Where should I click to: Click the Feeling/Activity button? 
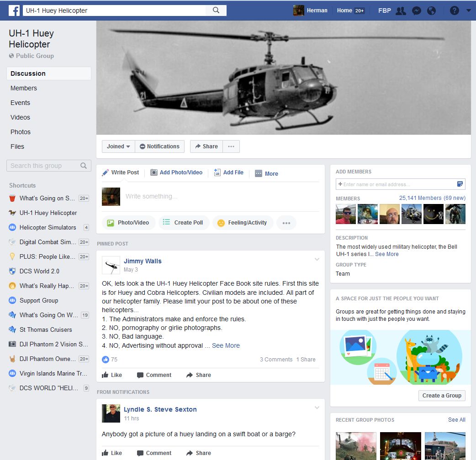click(243, 223)
